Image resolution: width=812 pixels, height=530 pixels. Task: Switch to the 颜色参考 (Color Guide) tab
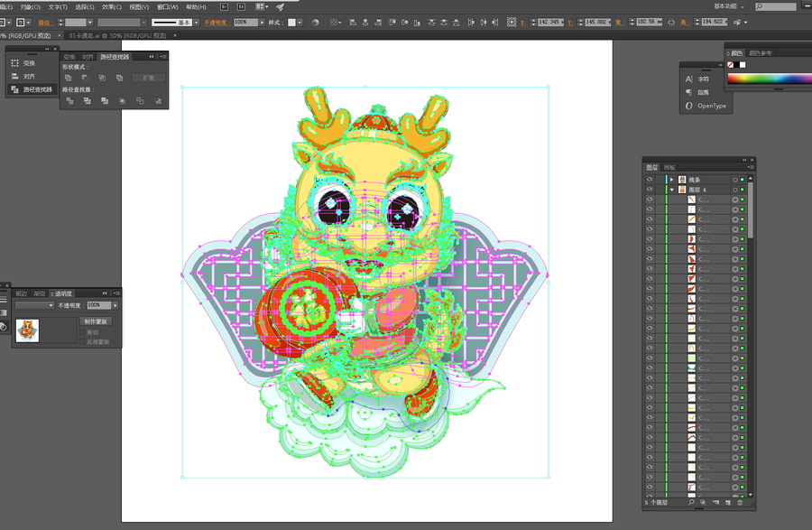pos(761,53)
